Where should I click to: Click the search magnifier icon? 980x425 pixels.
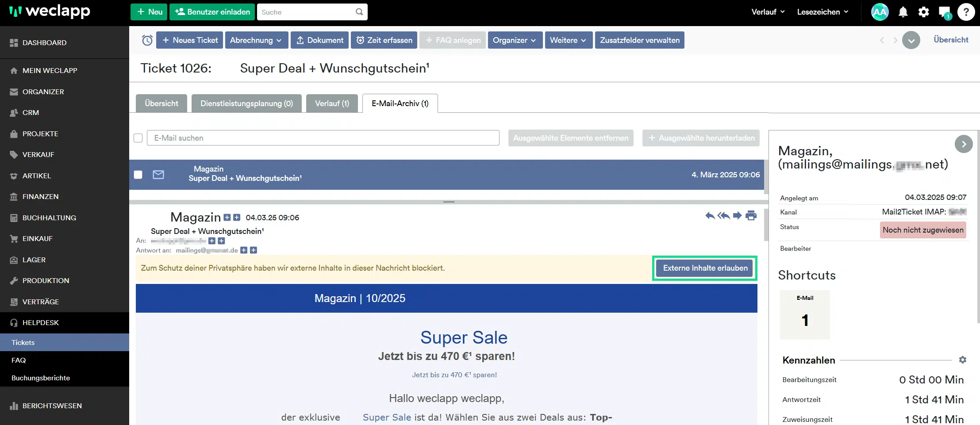[x=359, y=12]
